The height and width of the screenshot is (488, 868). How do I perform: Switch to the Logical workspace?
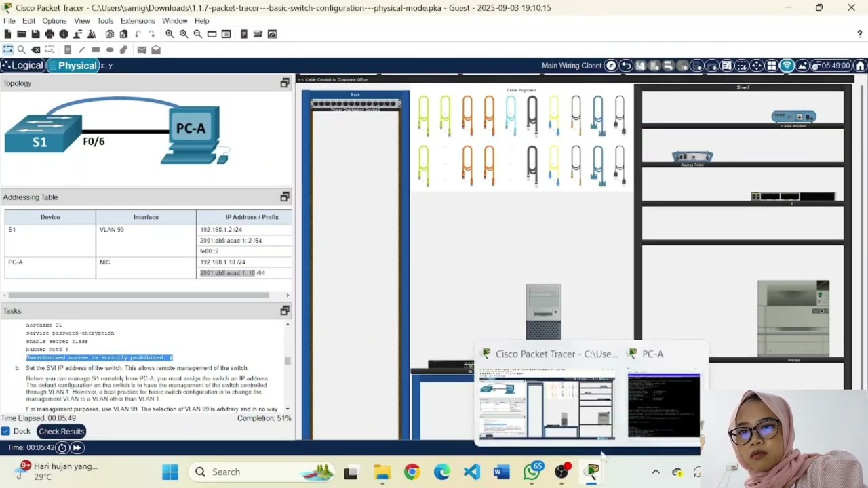click(x=22, y=66)
